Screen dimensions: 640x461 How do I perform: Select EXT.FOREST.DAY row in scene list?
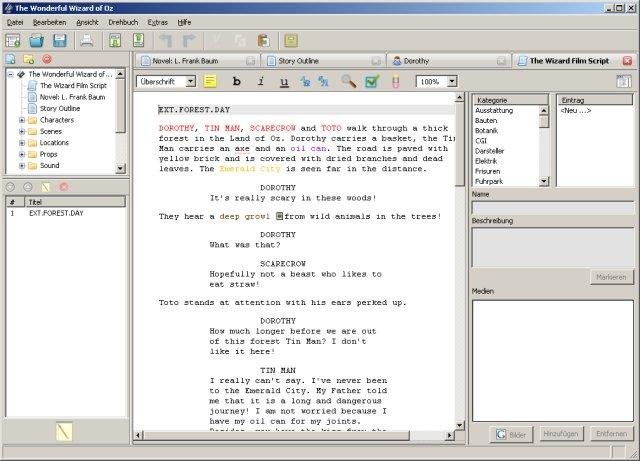pyautogui.click(x=65, y=213)
